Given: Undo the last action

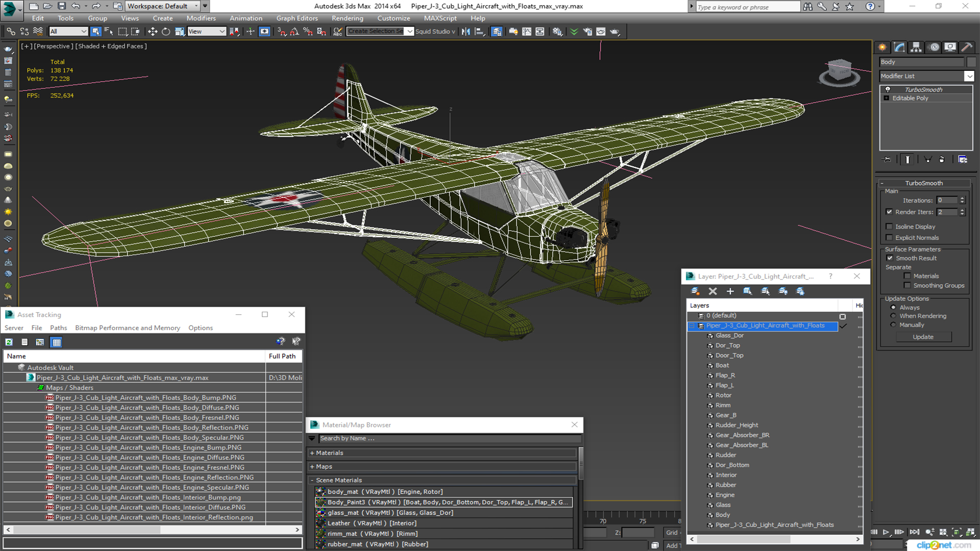Looking at the screenshot, I should coord(76,6).
